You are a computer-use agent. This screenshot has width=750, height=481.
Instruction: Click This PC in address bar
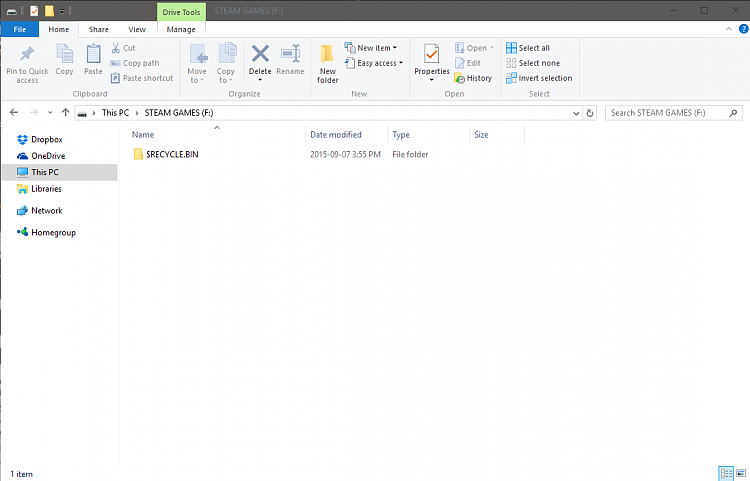(115, 113)
